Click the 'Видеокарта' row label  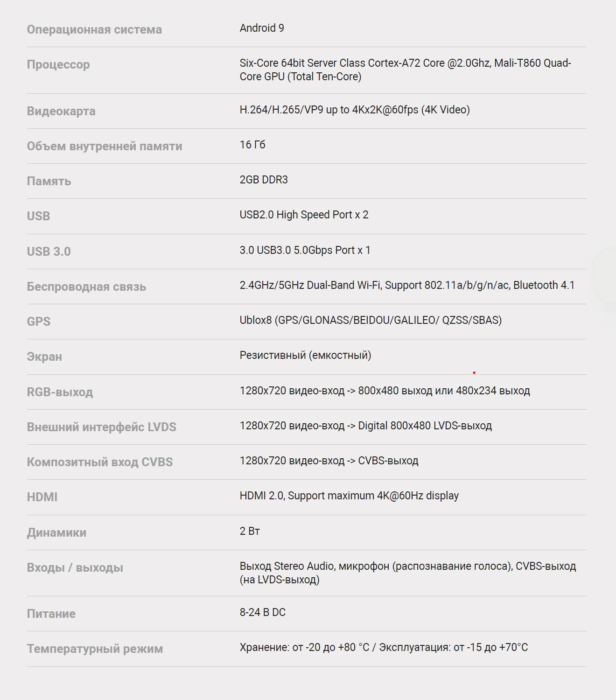tap(61, 111)
